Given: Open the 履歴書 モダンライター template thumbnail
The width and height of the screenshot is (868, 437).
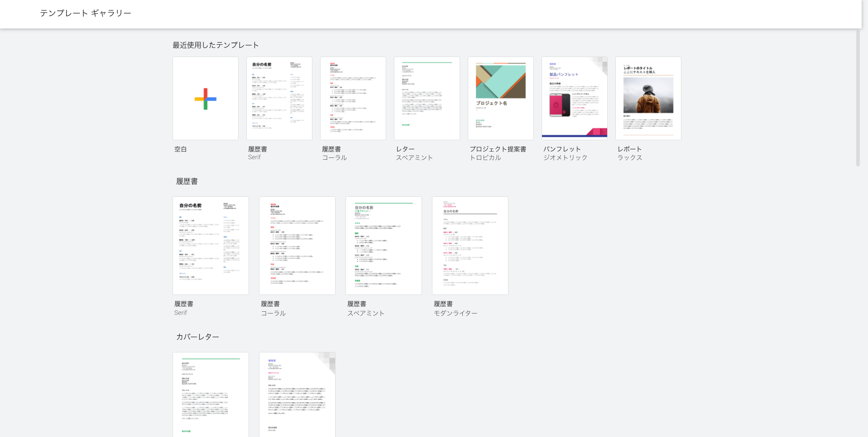Looking at the screenshot, I should coord(470,245).
